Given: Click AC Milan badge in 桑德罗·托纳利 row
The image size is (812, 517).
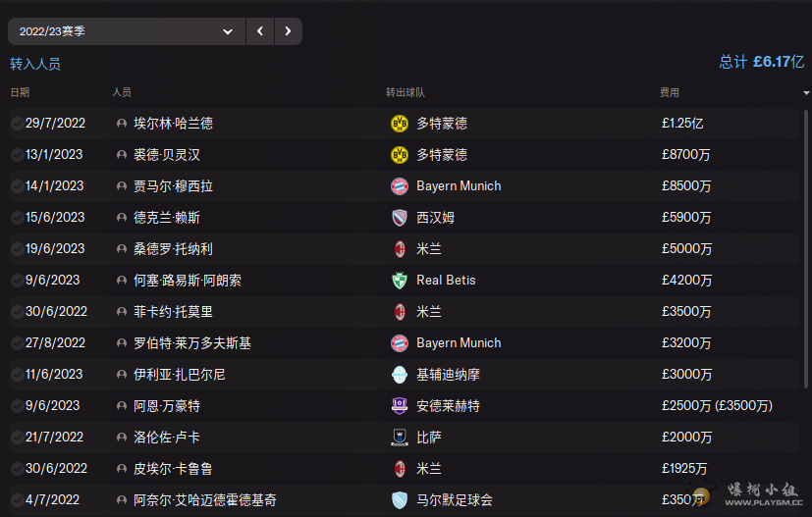Looking at the screenshot, I should pos(399,249).
